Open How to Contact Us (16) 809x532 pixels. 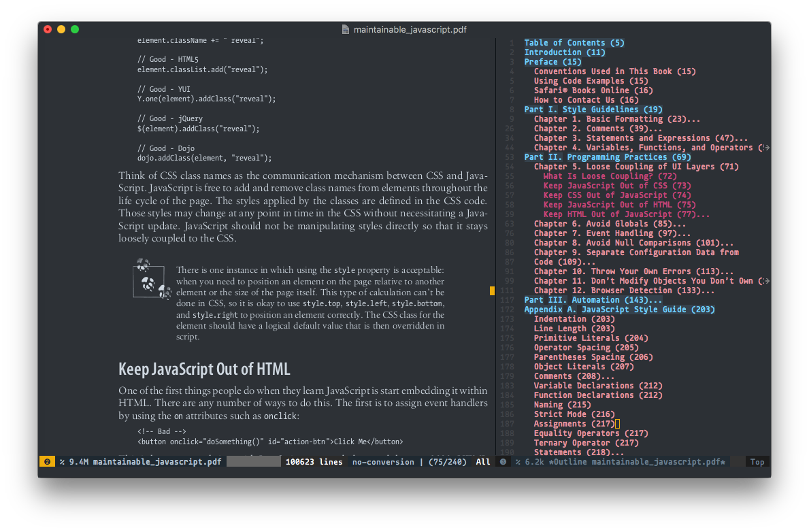tap(586, 100)
